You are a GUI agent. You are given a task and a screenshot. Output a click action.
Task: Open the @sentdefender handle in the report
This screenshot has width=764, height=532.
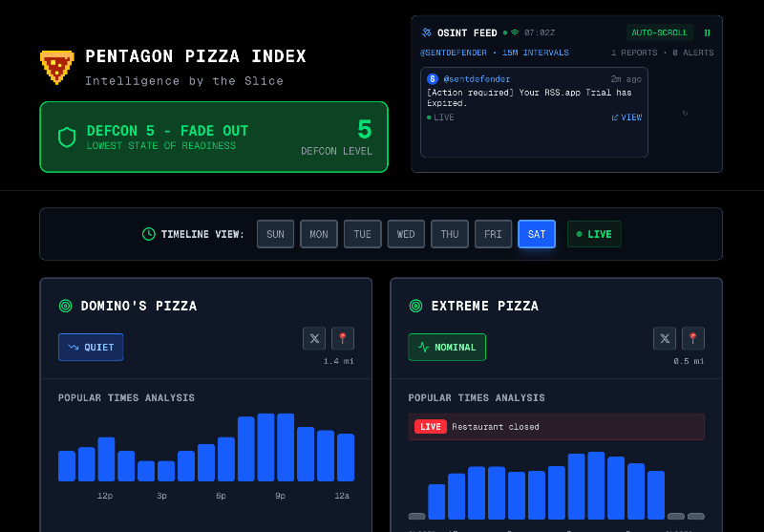point(477,79)
